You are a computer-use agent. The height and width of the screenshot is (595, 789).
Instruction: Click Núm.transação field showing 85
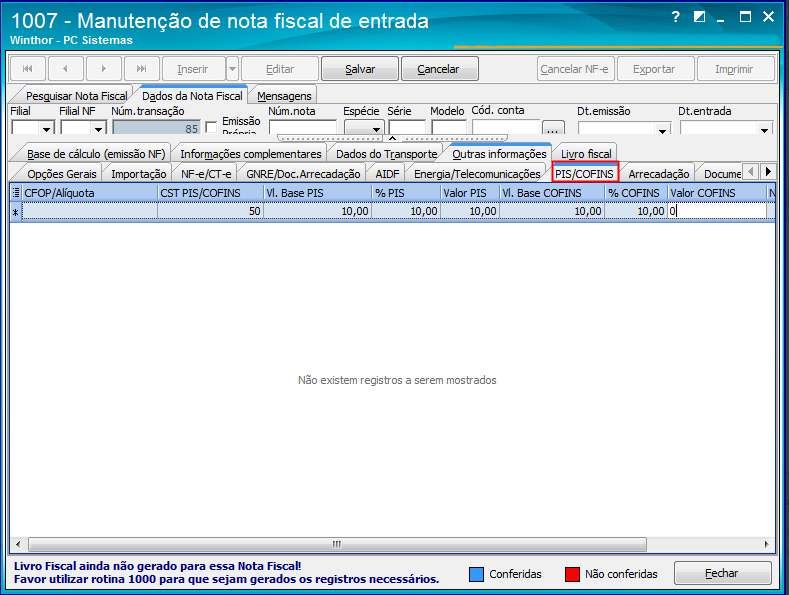pos(156,128)
